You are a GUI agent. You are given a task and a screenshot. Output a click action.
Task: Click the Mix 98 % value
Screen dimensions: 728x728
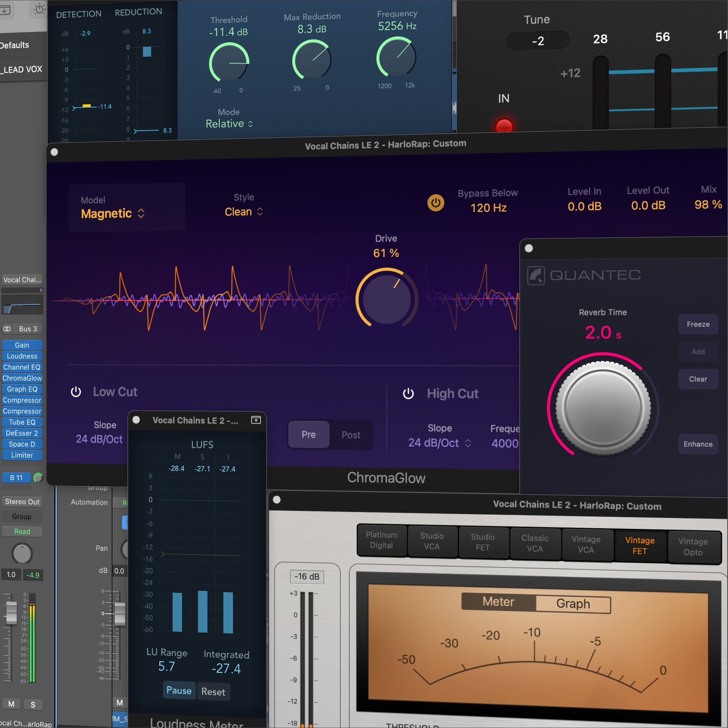(x=708, y=204)
